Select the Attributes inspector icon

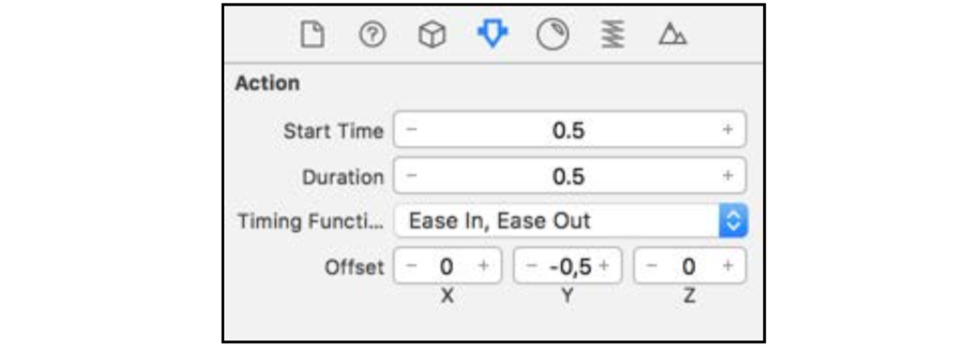click(x=493, y=35)
